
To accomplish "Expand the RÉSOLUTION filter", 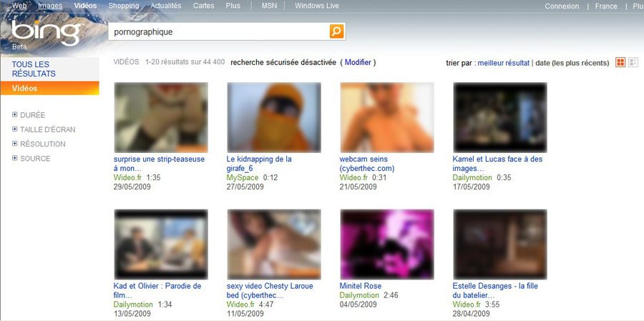I will [39, 144].
